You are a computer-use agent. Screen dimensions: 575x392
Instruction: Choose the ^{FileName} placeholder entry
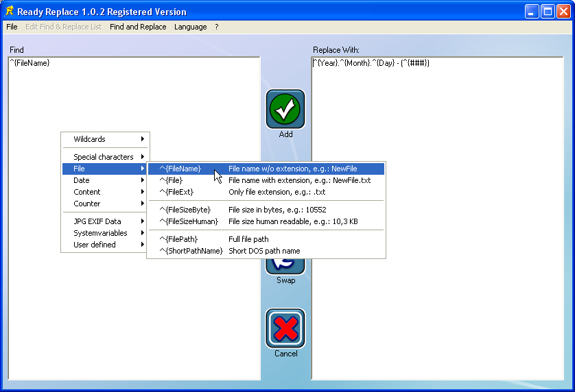point(266,169)
